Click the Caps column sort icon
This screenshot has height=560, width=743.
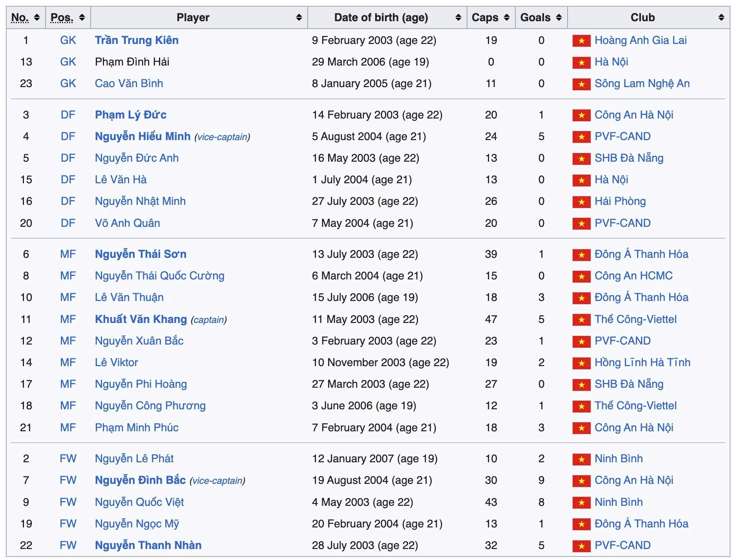point(506,17)
